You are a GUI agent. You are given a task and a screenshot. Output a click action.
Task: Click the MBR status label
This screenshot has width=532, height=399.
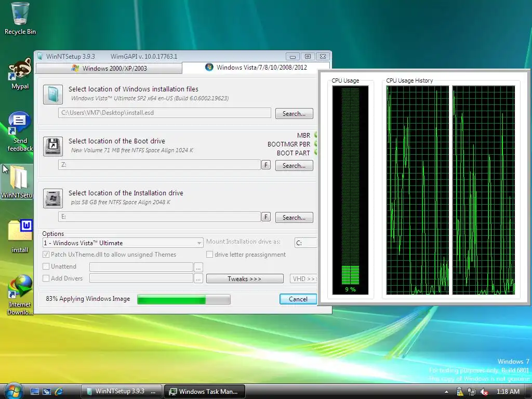[303, 136]
